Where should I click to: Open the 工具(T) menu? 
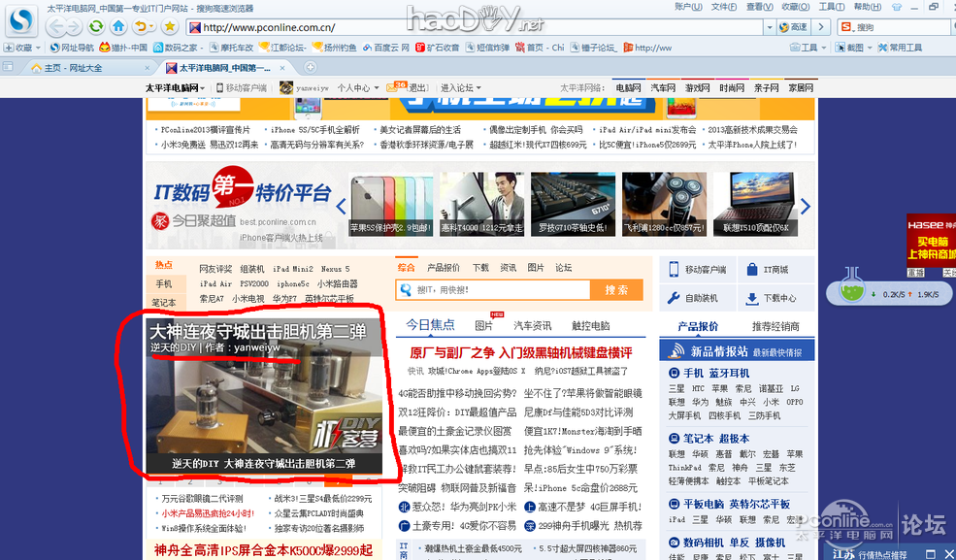click(830, 7)
